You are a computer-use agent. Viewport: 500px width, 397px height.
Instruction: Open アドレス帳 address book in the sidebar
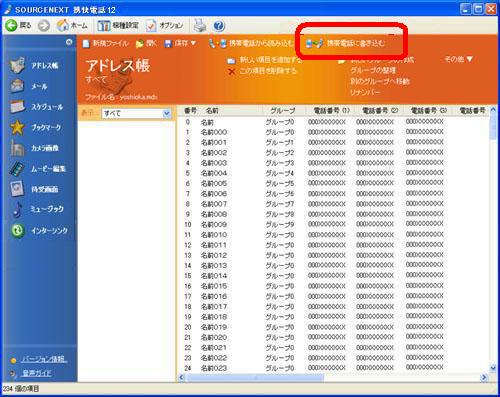(x=34, y=65)
